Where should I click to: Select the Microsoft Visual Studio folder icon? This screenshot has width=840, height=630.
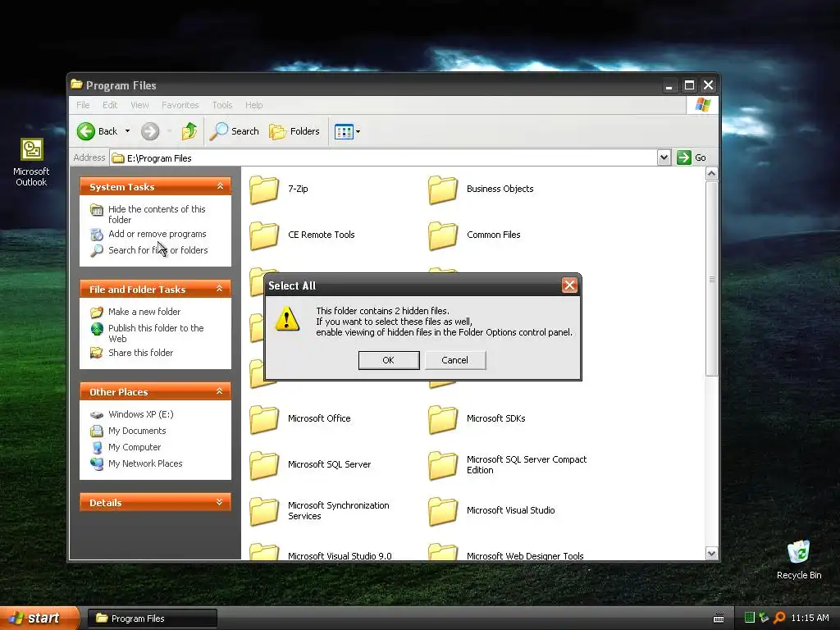tap(442, 511)
